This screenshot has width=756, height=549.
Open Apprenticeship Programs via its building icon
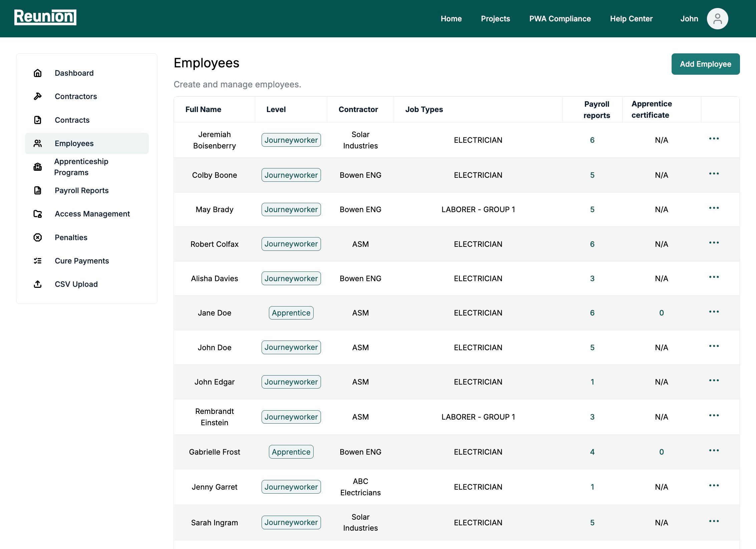coord(37,167)
